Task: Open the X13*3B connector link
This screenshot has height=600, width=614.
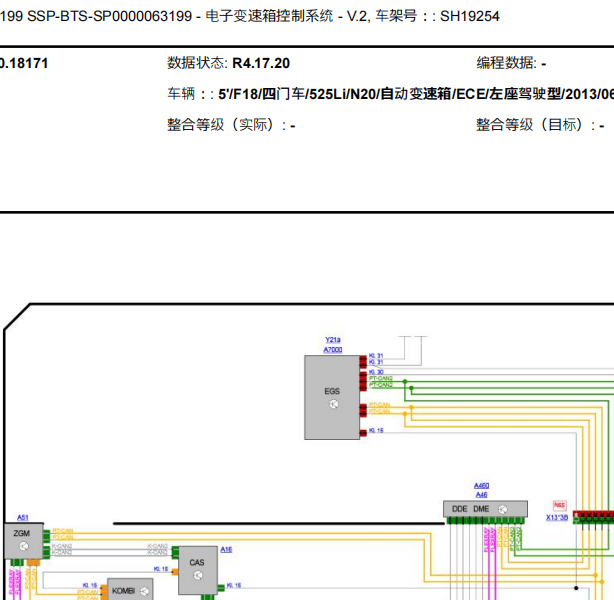Action: click(x=557, y=517)
